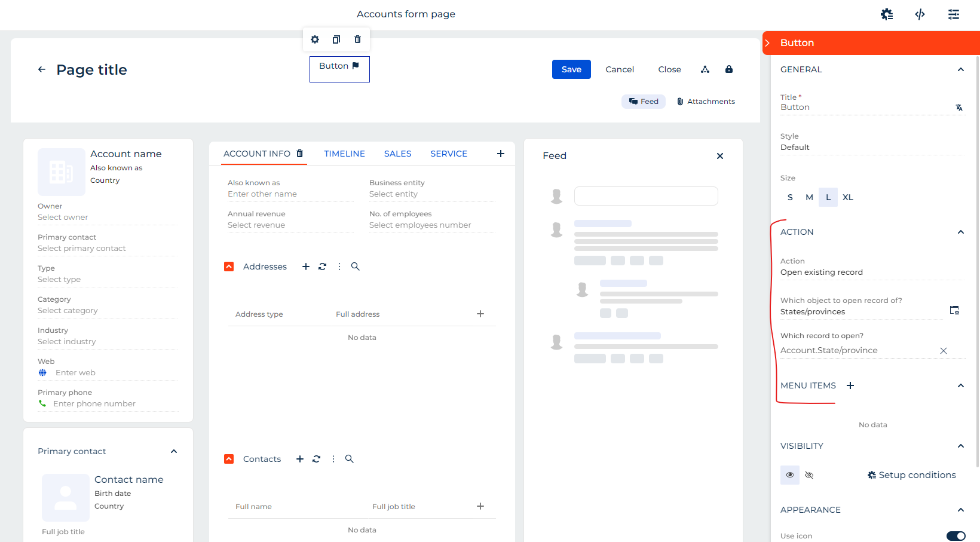
Task: Click the business process gear icon top right
Action: pos(887,14)
